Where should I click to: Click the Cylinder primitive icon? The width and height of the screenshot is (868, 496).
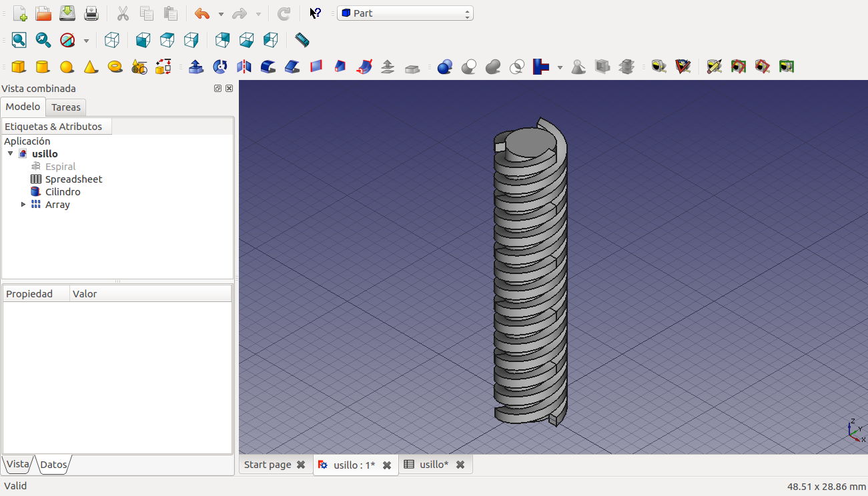coord(43,67)
